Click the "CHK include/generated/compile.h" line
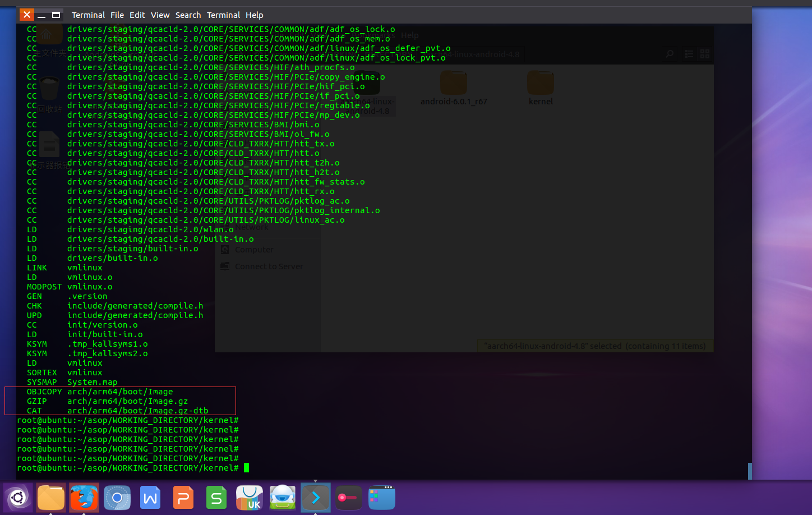Viewport: 812px width, 515px height. [115, 306]
